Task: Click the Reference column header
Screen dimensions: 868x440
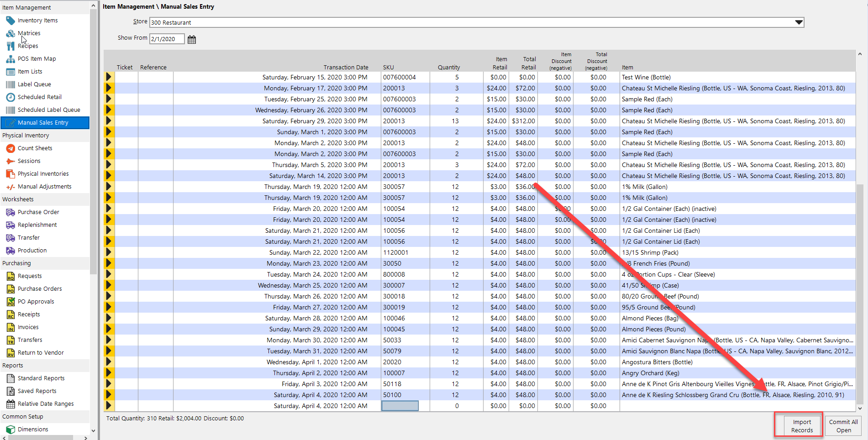Action: pos(153,67)
